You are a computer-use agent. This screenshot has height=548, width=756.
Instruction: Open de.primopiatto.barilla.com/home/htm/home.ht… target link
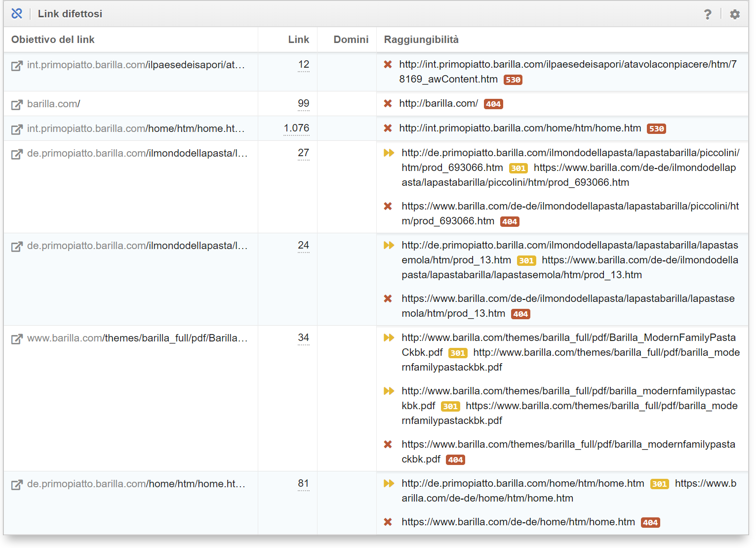point(136,484)
